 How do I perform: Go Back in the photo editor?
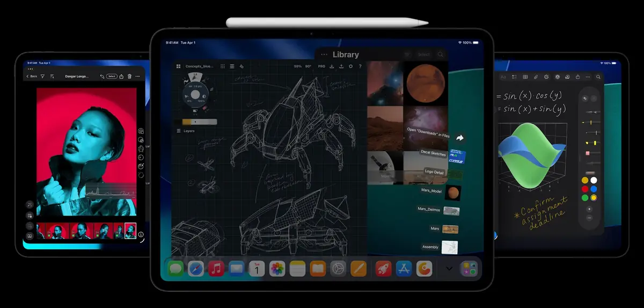[32, 76]
